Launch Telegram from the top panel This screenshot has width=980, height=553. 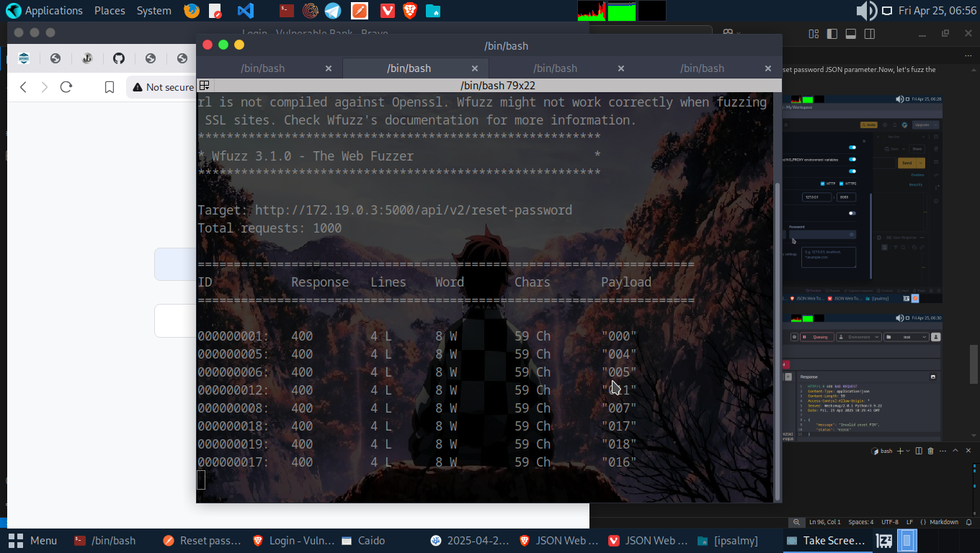pos(332,11)
